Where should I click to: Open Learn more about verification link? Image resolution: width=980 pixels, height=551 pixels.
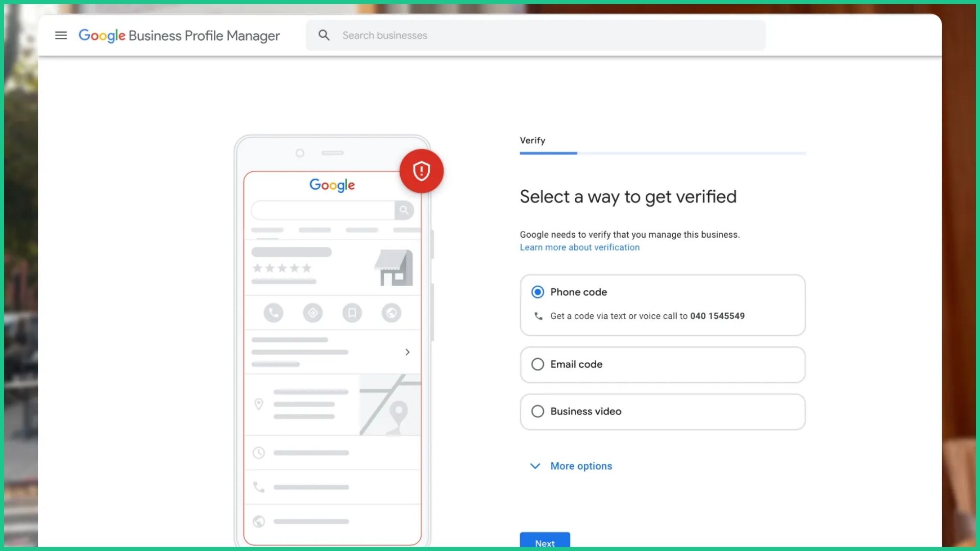(579, 247)
